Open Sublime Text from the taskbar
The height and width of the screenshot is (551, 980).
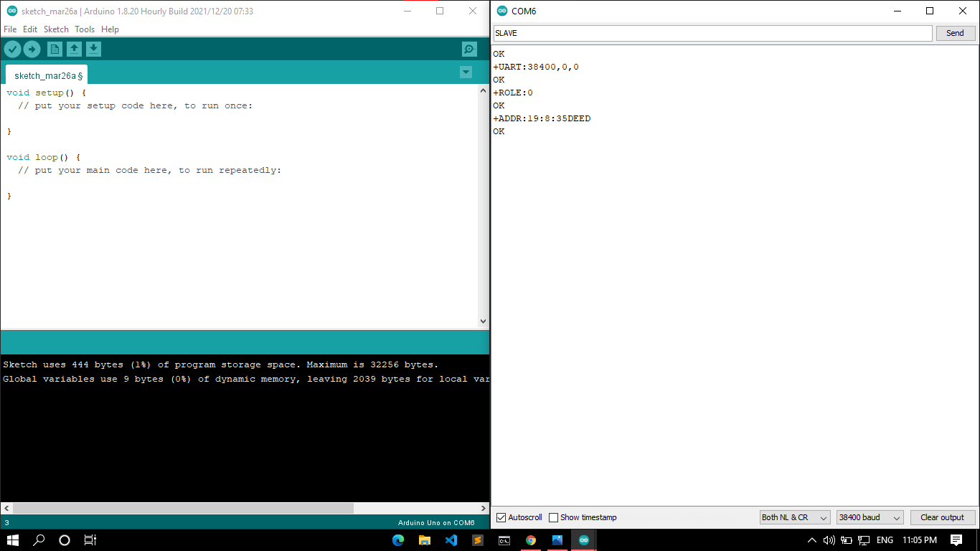[x=478, y=540]
